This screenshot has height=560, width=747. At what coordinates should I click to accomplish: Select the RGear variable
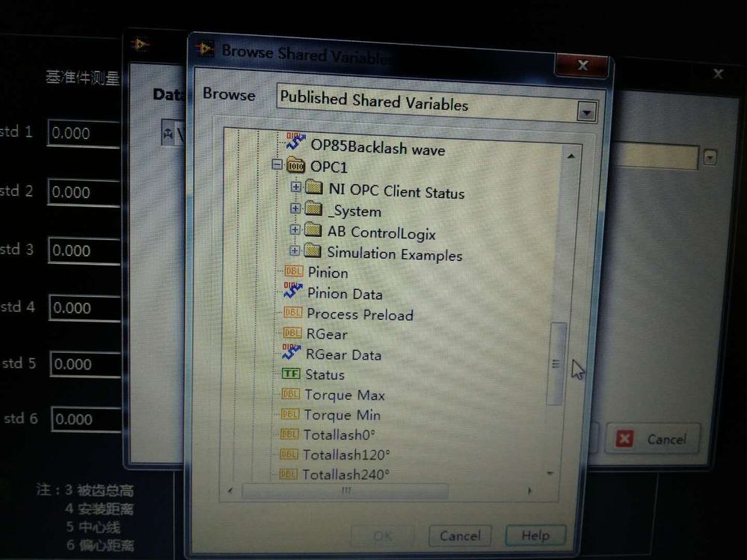point(327,333)
